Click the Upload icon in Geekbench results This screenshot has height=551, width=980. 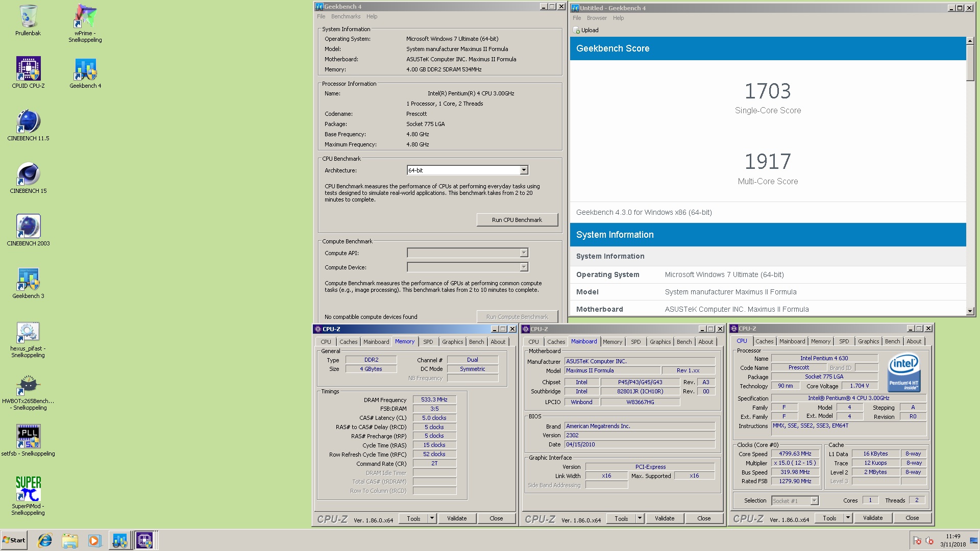pos(577,30)
